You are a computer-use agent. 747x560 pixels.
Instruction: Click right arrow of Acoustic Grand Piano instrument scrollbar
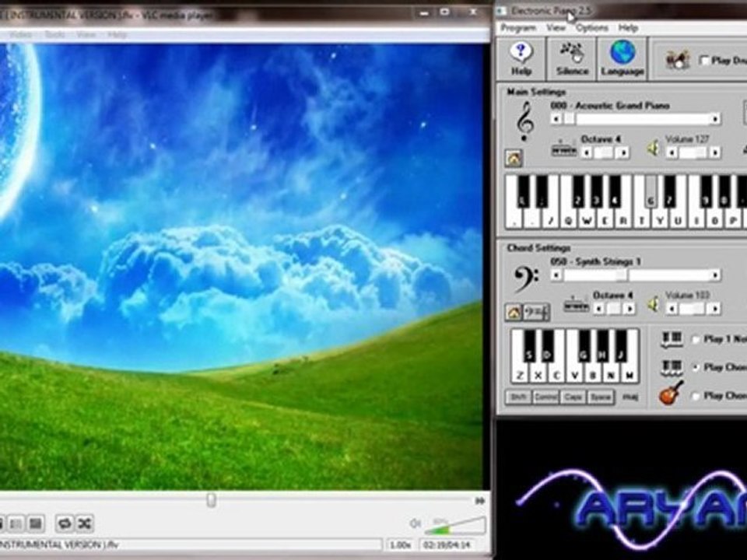coord(715,118)
